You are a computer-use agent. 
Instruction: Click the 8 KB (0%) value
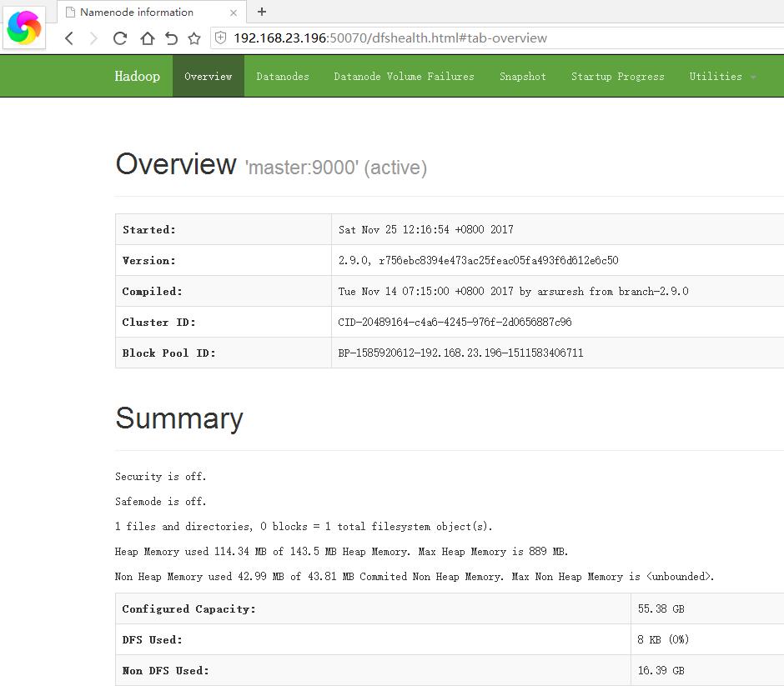pos(664,639)
